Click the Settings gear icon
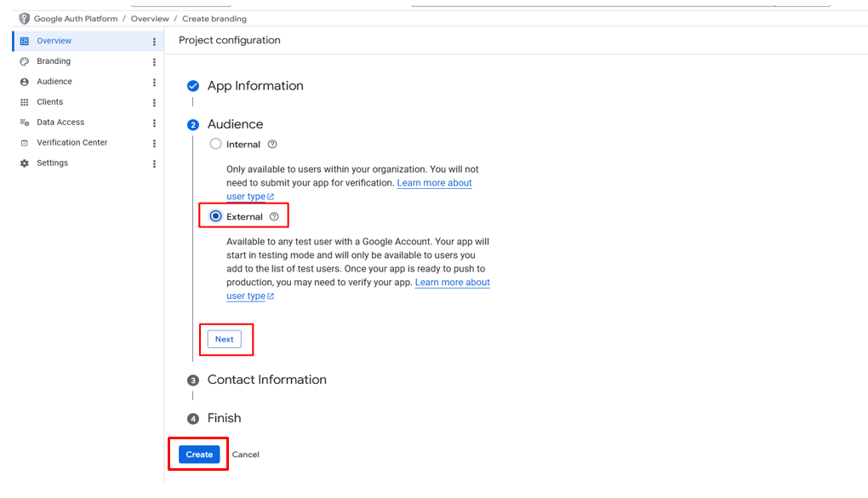This screenshot has width=868, height=498. (x=25, y=163)
